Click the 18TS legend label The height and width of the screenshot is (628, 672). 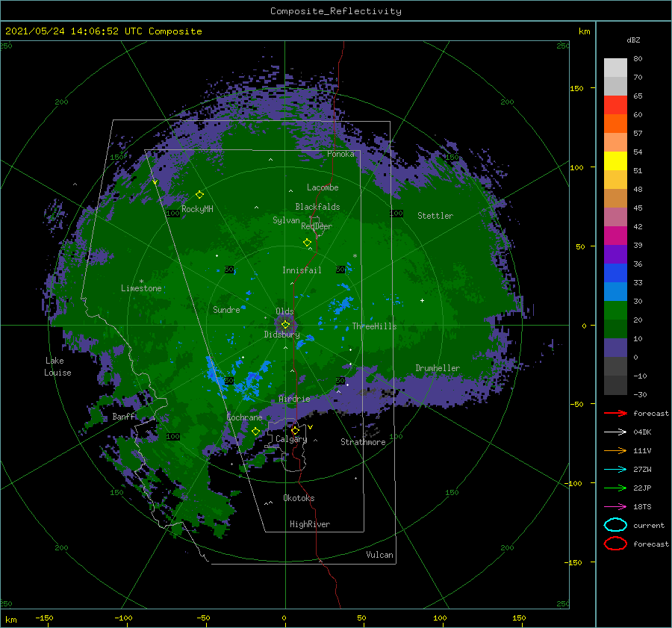(642, 507)
